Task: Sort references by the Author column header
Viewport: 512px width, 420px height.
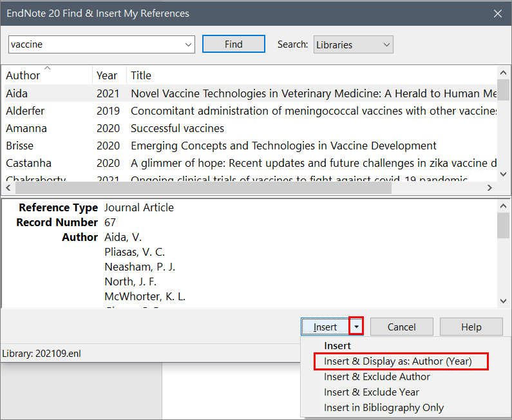Action: click(48, 75)
